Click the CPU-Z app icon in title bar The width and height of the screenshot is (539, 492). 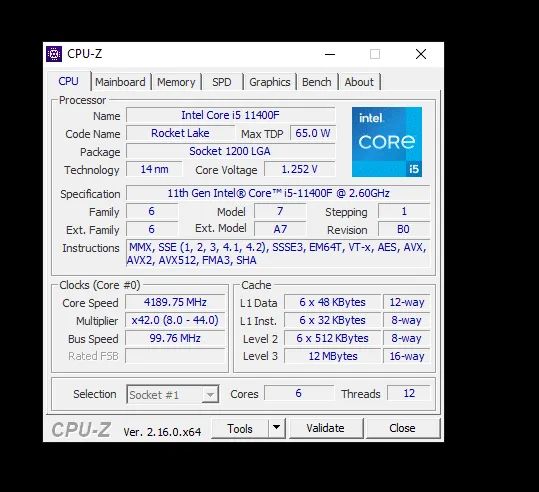click(54, 54)
